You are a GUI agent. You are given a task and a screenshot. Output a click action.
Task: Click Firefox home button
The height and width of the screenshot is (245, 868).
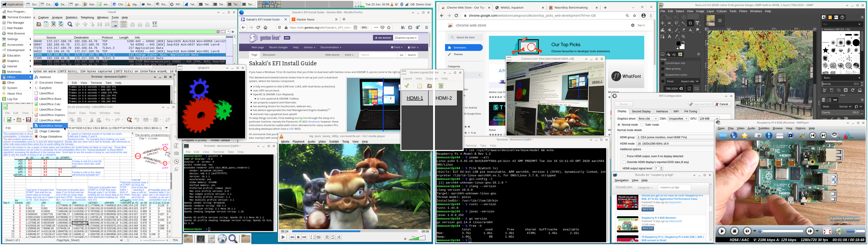tap(266, 28)
